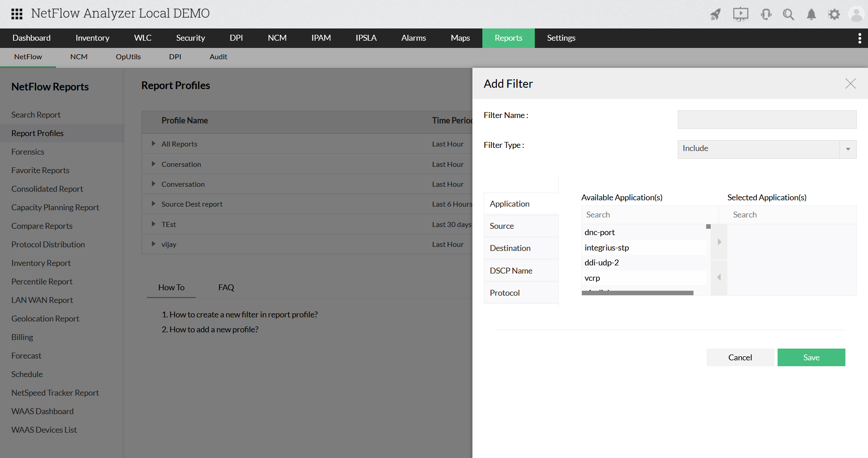Screen dimensions: 868x458
Task: Close the Add Filter panel
Action: click(x=850, y=84)
